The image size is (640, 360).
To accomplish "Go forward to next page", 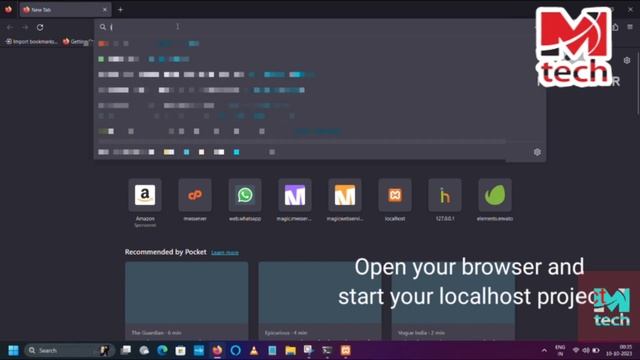I will [x=25, y=27].
